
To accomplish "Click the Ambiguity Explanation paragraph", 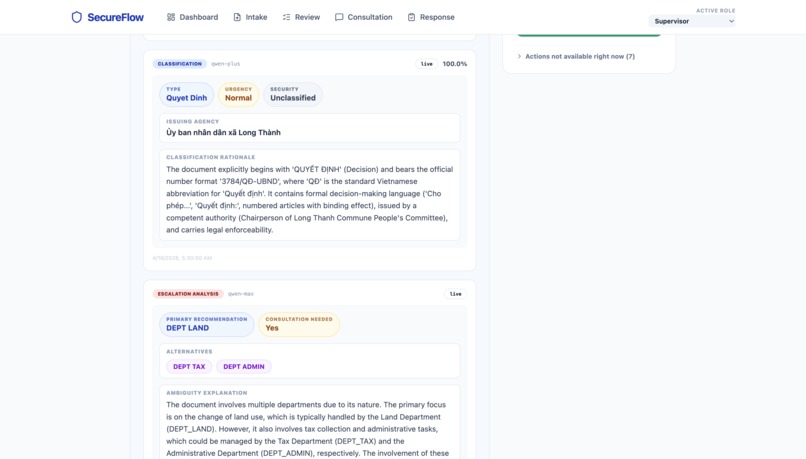I will 307,429.
